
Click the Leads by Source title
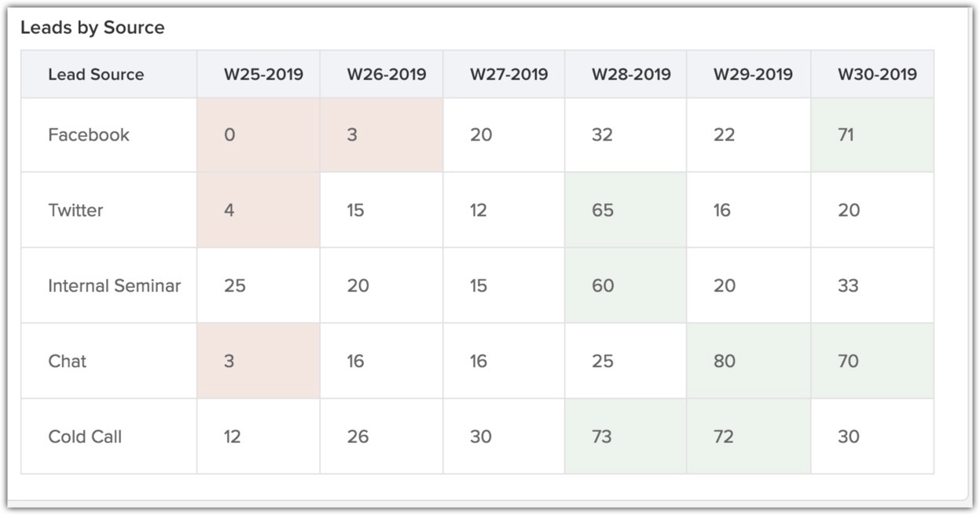[x=93, y=28]
